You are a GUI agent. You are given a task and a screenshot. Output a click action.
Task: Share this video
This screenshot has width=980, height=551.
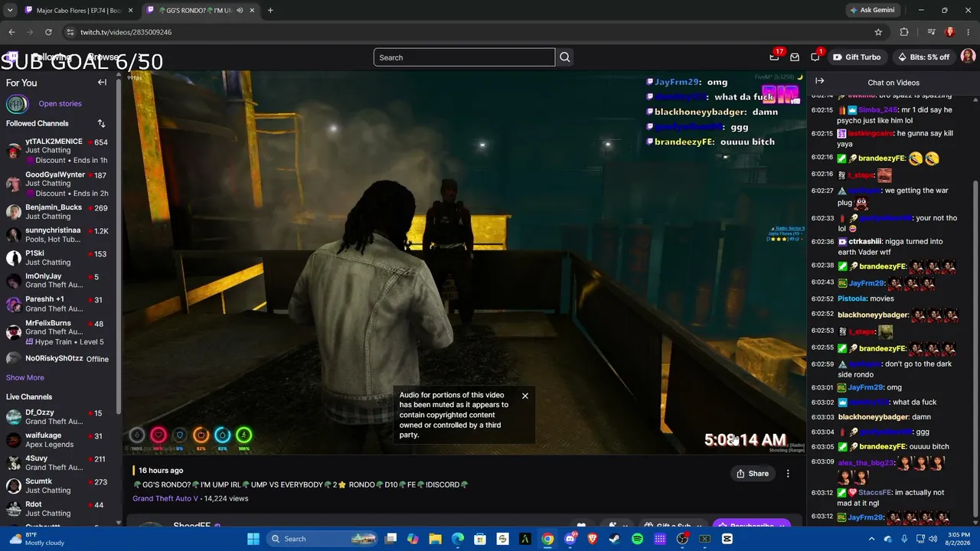[x=753, y=474]
